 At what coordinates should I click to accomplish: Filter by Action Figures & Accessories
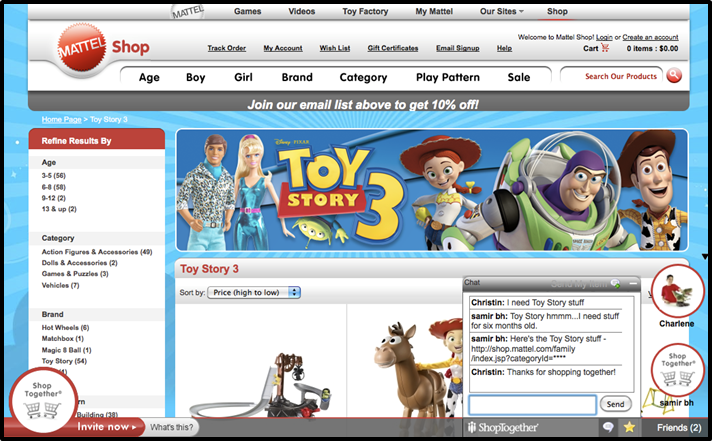tap(97, 252)
